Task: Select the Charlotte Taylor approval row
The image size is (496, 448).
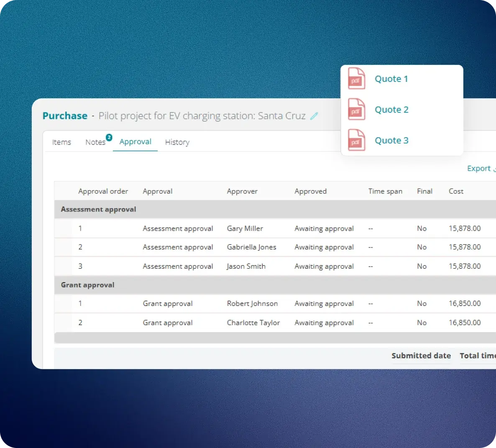Action: (275, 323)
